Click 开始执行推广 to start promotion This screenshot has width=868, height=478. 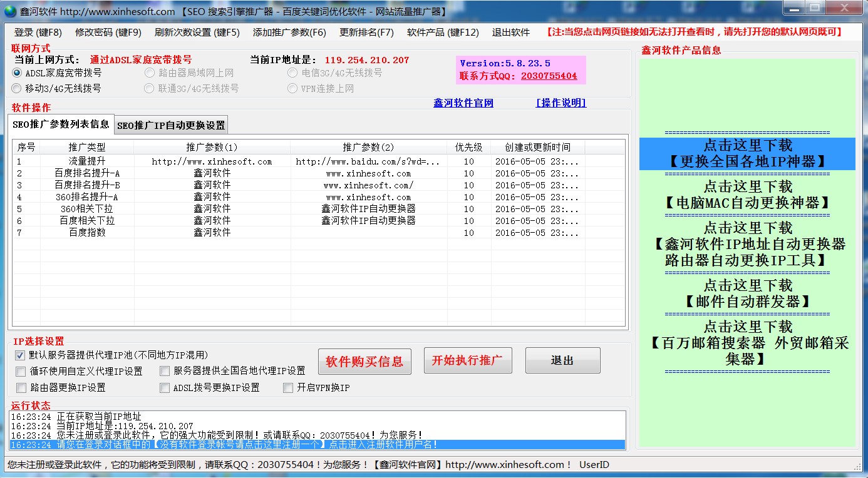pos(467,360)
